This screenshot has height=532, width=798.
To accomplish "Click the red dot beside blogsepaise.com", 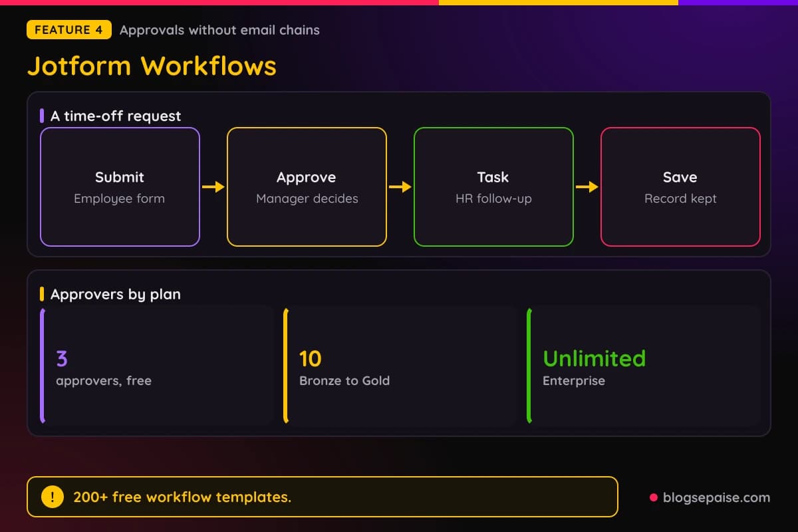I will 653,497.
